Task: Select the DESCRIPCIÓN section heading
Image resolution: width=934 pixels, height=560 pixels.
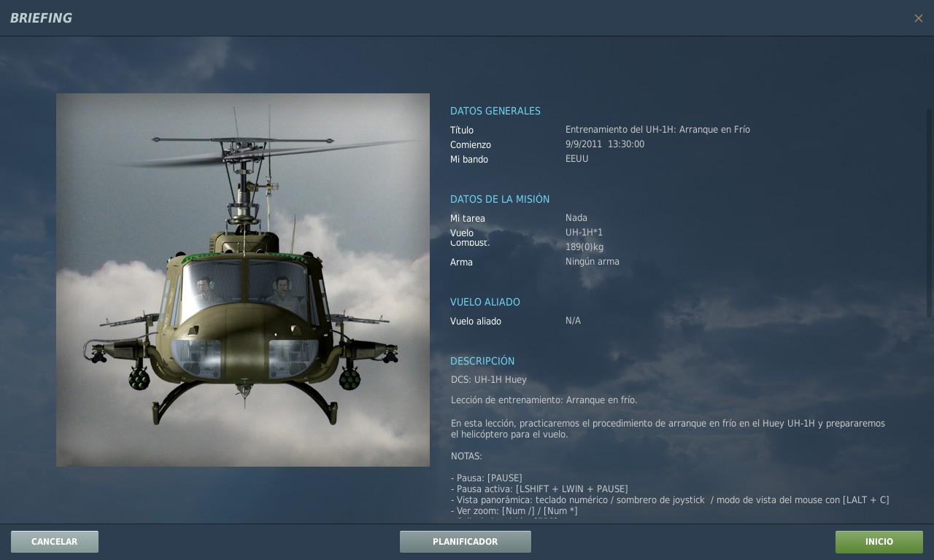Action: pyautogui.click(x=482, y=362)
